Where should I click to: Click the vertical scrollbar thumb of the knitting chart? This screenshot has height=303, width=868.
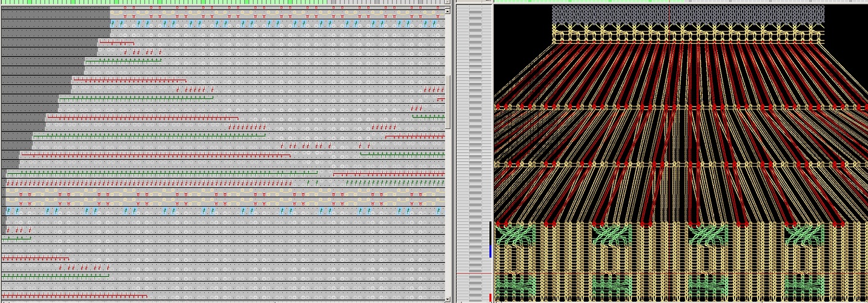448,102
